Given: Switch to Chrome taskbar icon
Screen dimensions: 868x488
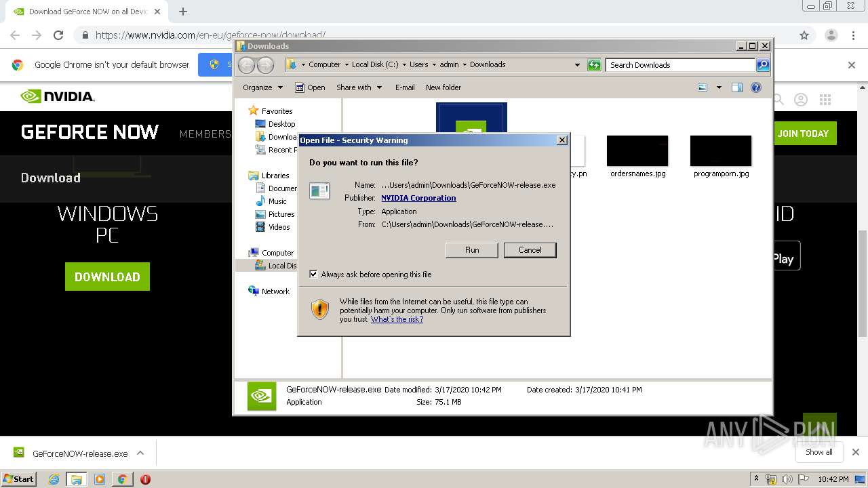Looking at the screenshot, I should pos(122,479).
